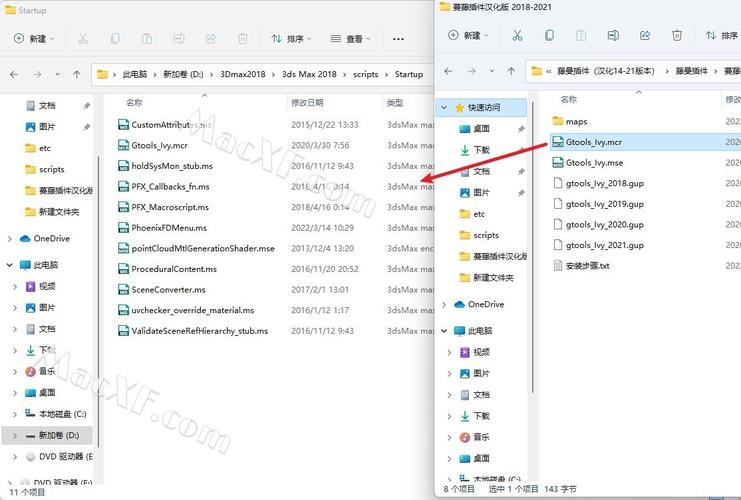Select 新加卷 (D:) in Startup window sidebar
This screenshot has height=500, width=741.
(x=47, y=435)
